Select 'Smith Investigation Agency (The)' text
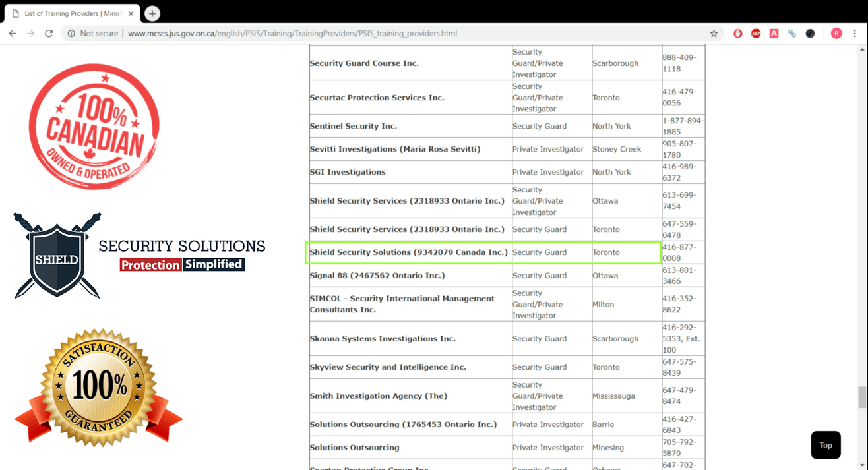 [x=378, y=396]
